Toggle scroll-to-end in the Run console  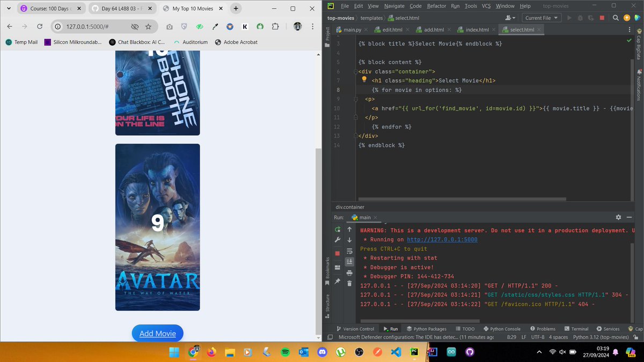pos(349,262)
